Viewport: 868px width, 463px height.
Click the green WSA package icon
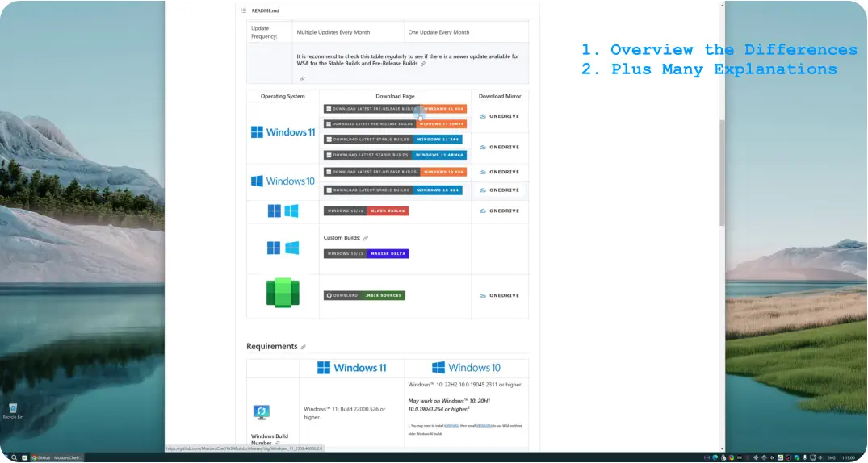pyautogui.click(x=283, y=294)
